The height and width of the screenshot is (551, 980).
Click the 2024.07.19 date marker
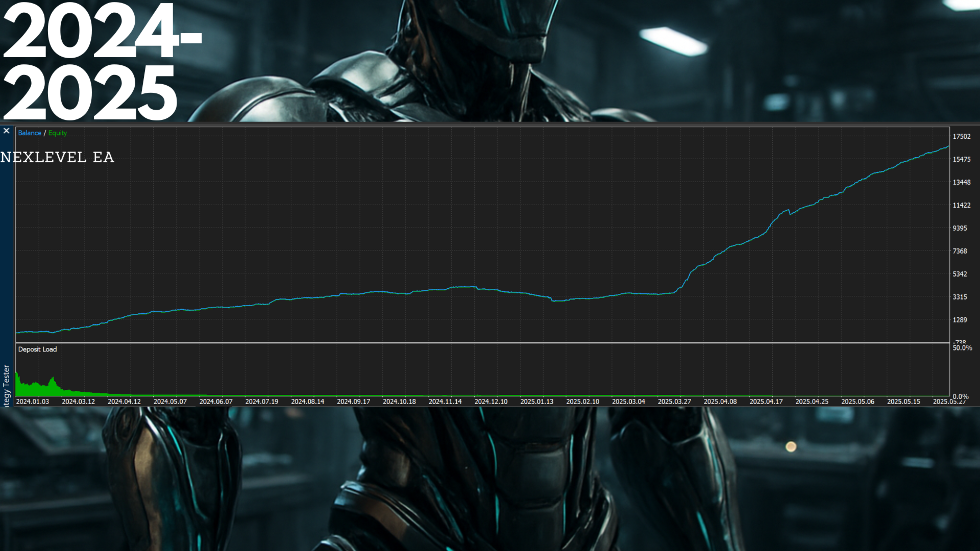coord(262,402)
